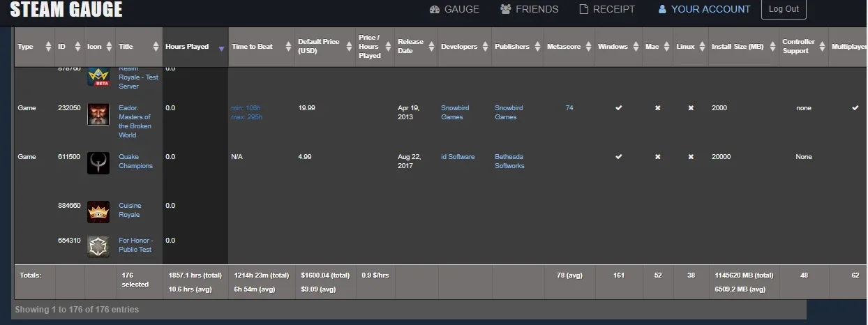Sort table by Windows column
Viewport: 868px width, 325px height.
[618, 47]
